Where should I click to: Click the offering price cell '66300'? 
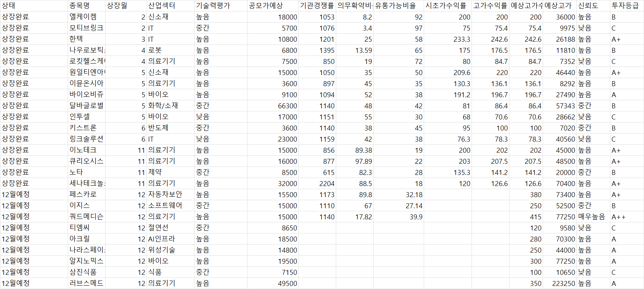(x=273, y=106)
